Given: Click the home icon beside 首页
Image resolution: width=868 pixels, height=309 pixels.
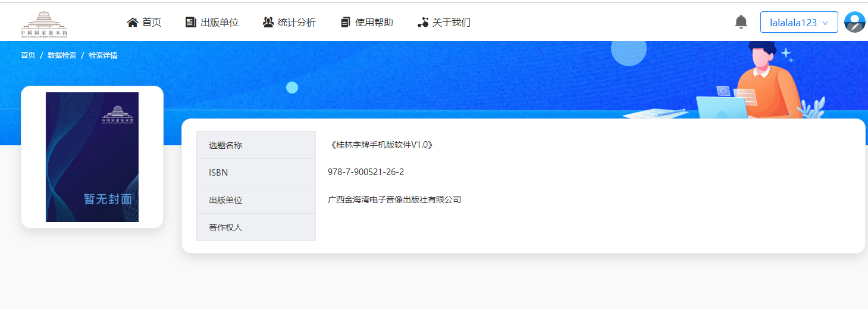Looking at the screenshot, I should click(x=133, y=23).
